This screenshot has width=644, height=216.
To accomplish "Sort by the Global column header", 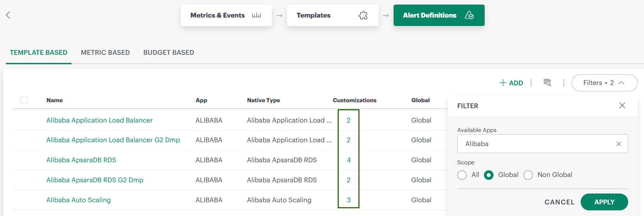I will click(x=421, y=100).
